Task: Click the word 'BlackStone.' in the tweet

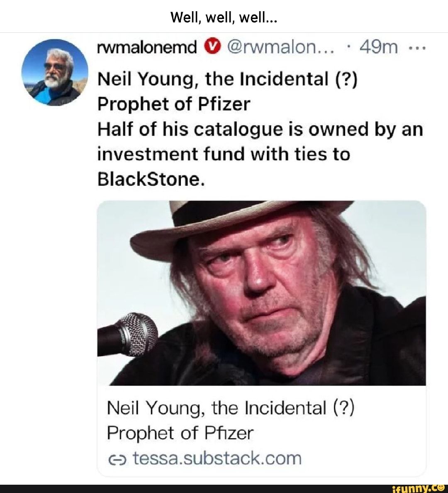Action: click(x=151, y=180)
